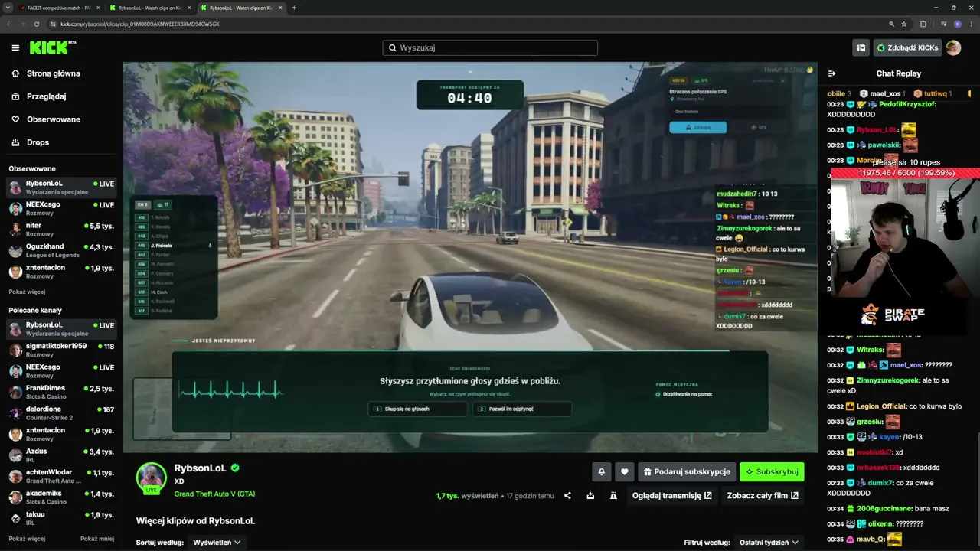
Task: Open the rewards icon beside Zdobądź KICKs
Action: pos(861,47)
